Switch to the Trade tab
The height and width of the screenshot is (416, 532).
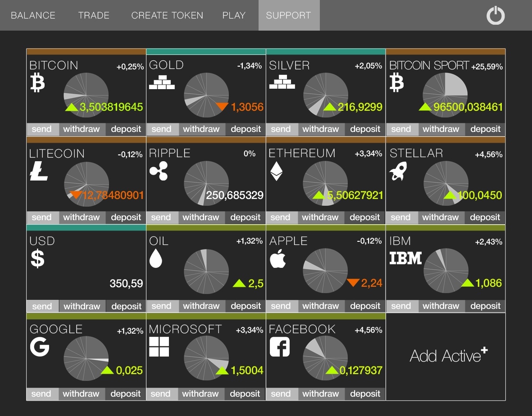pyautogui.click(x=94, y=15)
